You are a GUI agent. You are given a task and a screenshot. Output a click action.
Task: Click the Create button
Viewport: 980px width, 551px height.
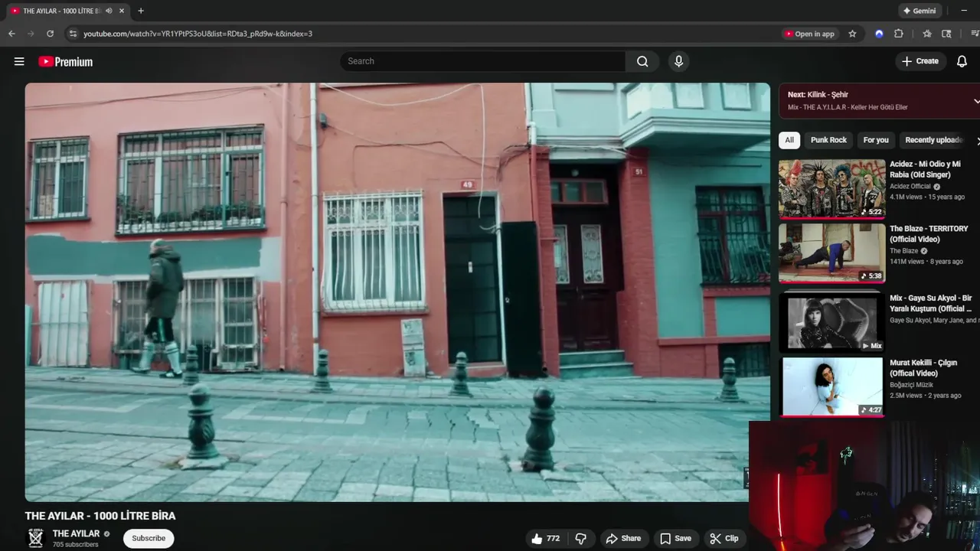point(920,61)
